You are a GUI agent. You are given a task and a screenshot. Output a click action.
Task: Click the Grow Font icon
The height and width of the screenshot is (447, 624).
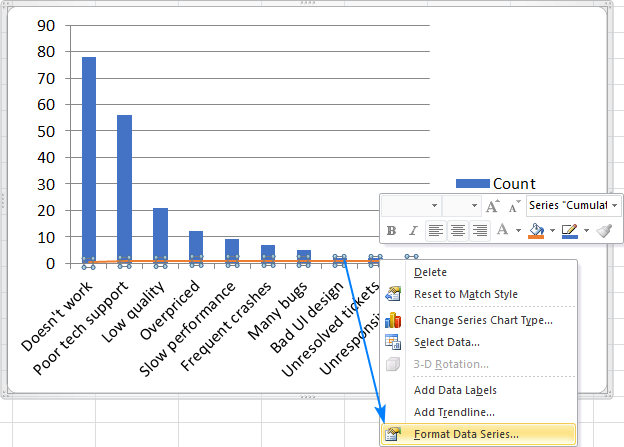493,205
